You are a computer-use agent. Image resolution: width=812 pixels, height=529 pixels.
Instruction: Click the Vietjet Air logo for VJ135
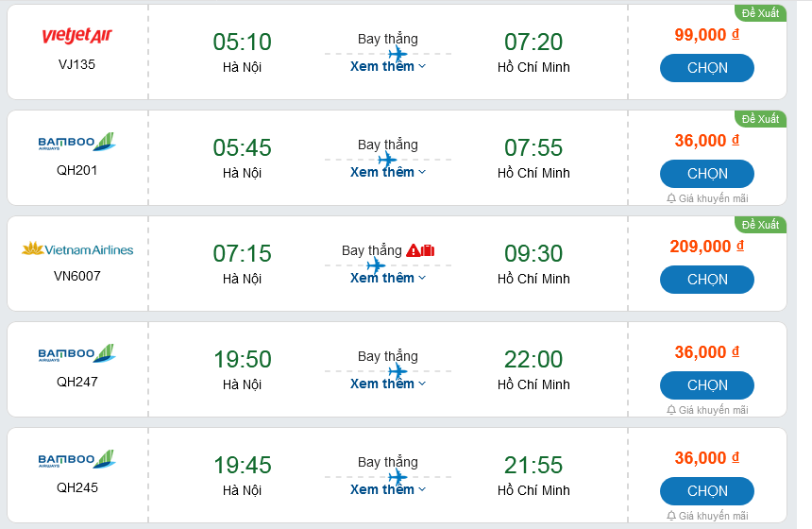tap(77, 36)
